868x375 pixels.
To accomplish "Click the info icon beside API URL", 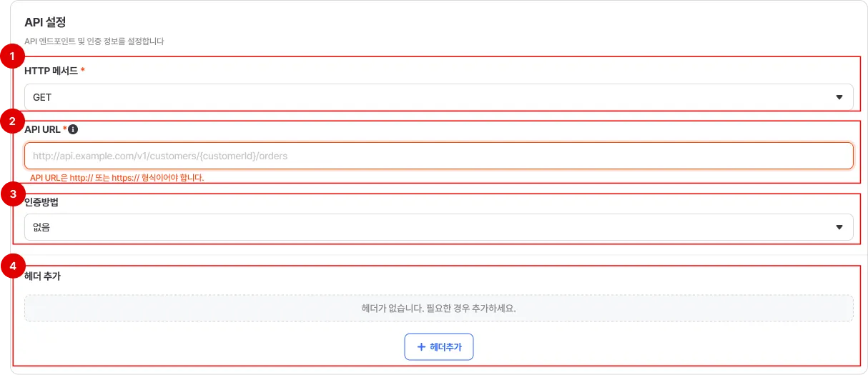I will tap(73, 130).
